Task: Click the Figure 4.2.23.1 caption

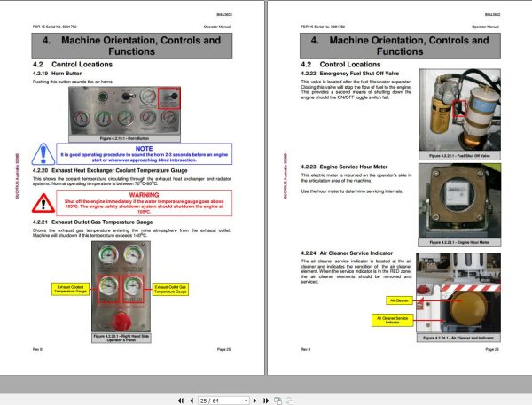Action: pos(459,242)
